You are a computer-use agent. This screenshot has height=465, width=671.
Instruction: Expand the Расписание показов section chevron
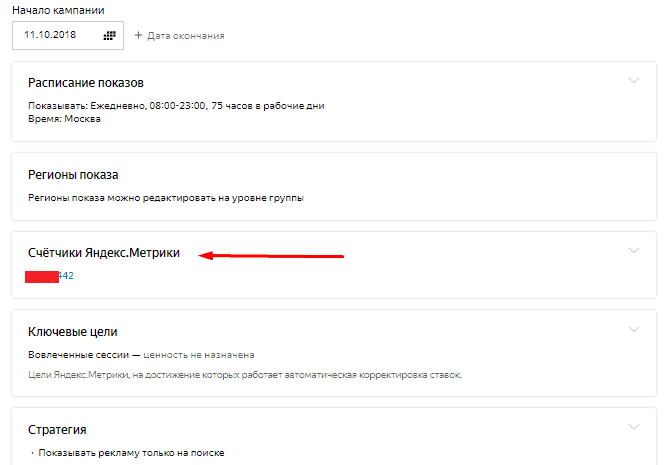(634, 80)
